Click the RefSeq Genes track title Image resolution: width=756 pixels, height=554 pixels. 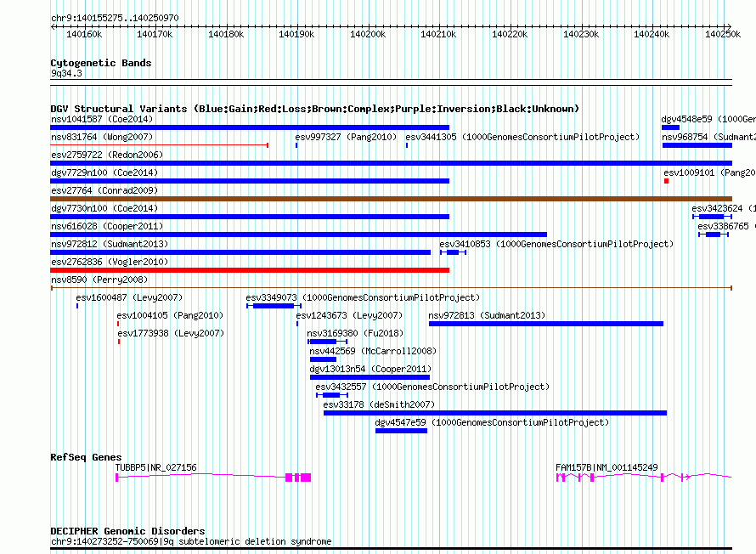tap(86, 457)
